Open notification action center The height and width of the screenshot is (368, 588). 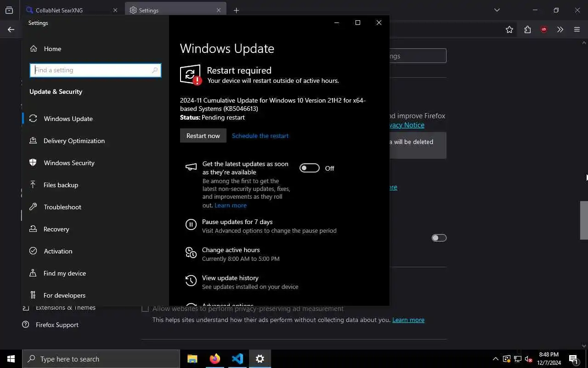point(573,359)
